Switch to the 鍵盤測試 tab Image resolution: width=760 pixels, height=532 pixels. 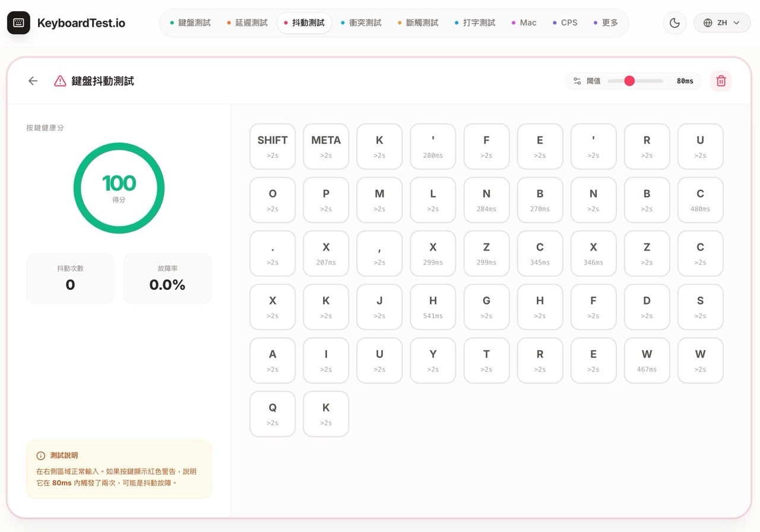click(x=196, y=23)
